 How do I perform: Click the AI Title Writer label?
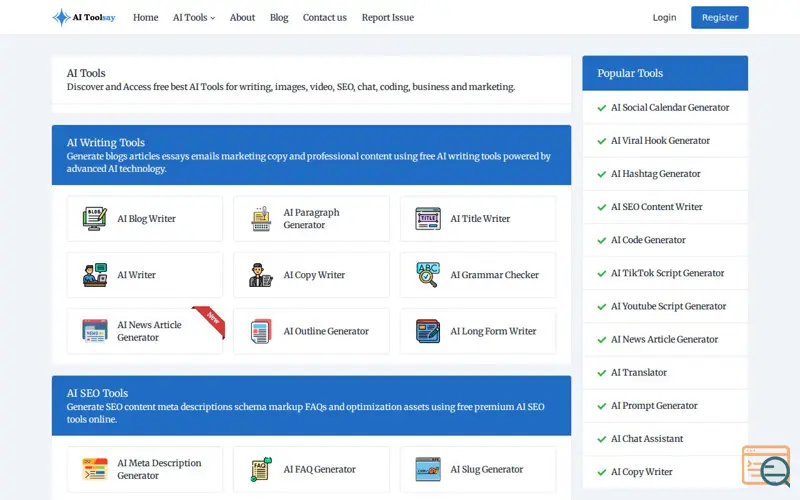[x=480, y=218]
